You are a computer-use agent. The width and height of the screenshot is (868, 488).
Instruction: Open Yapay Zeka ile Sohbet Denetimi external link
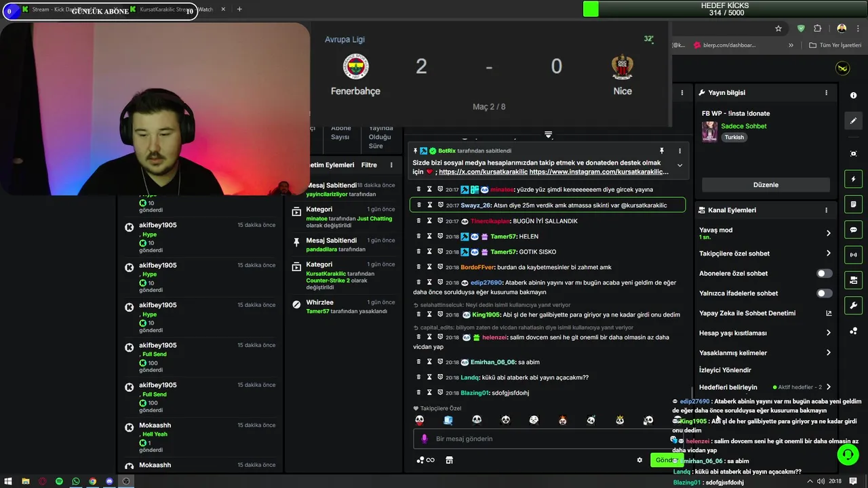pos(828,313)
